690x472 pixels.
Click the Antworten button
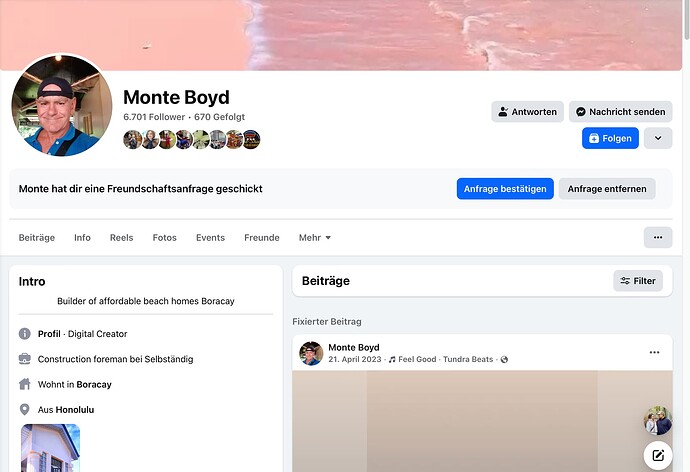[527, 112]
